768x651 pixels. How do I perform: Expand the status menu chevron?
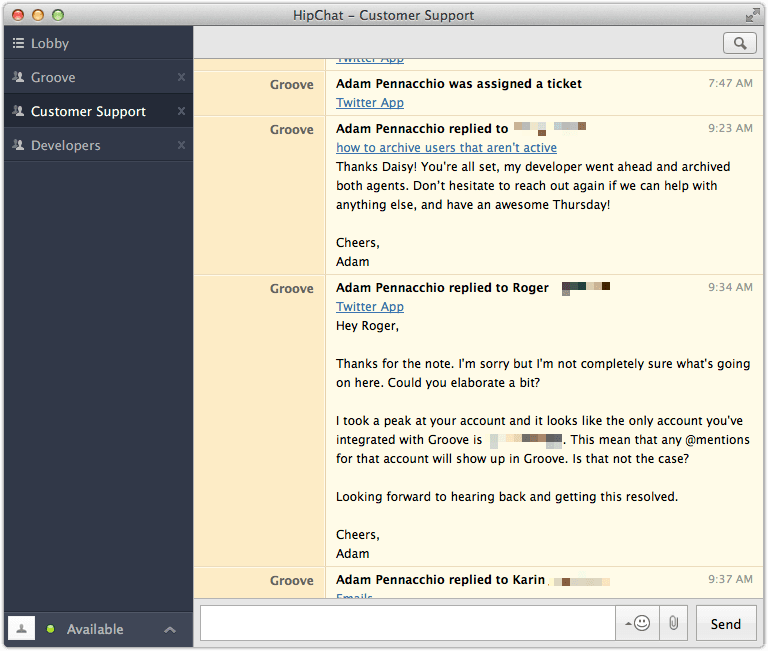[170, 629]
